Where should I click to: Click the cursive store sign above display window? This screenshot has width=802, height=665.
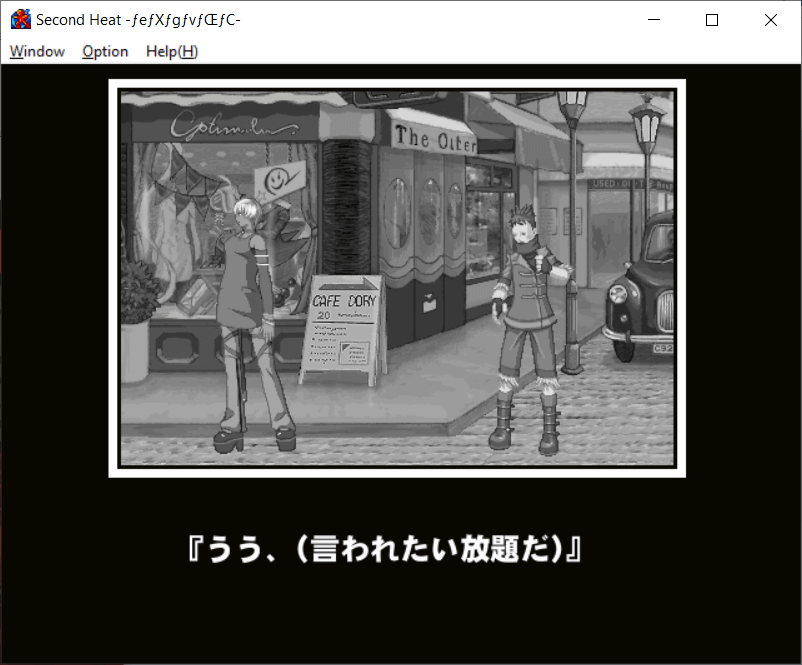click(x=232, y=126)
